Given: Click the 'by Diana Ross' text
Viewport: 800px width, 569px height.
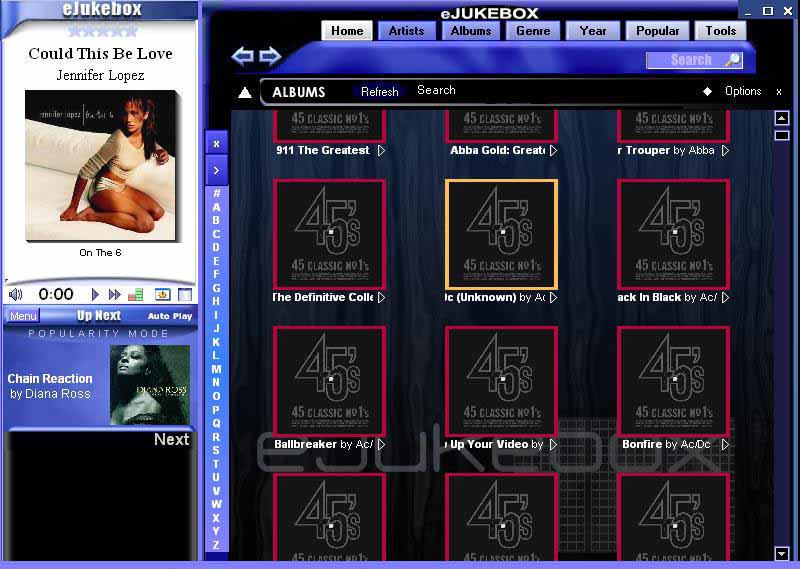Looking at the screenshot, I should point(50,394).
